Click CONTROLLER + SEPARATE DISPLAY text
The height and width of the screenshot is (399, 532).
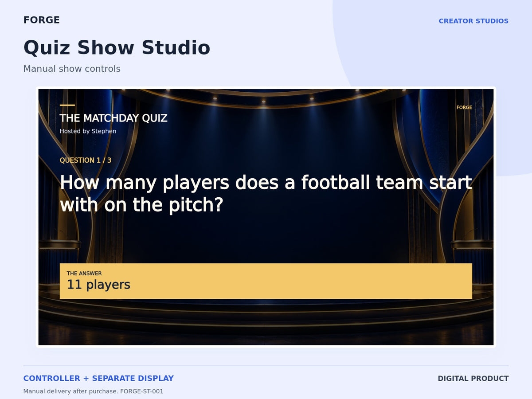[98, 379]
